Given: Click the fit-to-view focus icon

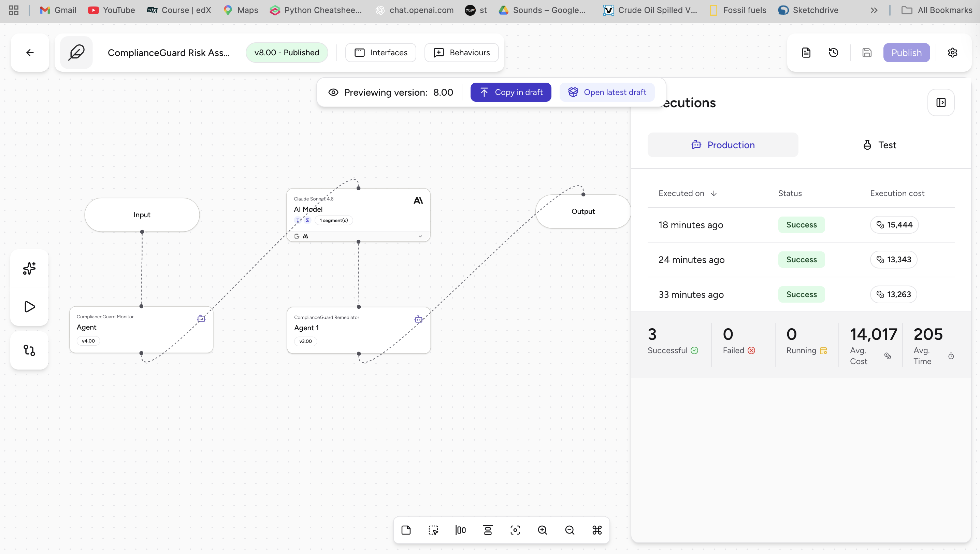Looking at the screenshot, I should (515, 530).
